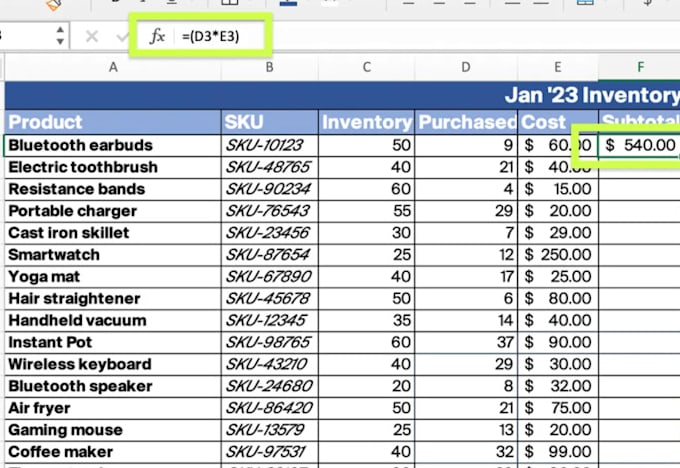The image size is (680, 468).
Task: Click the SKU header cell
Action: tap(270, 122)
